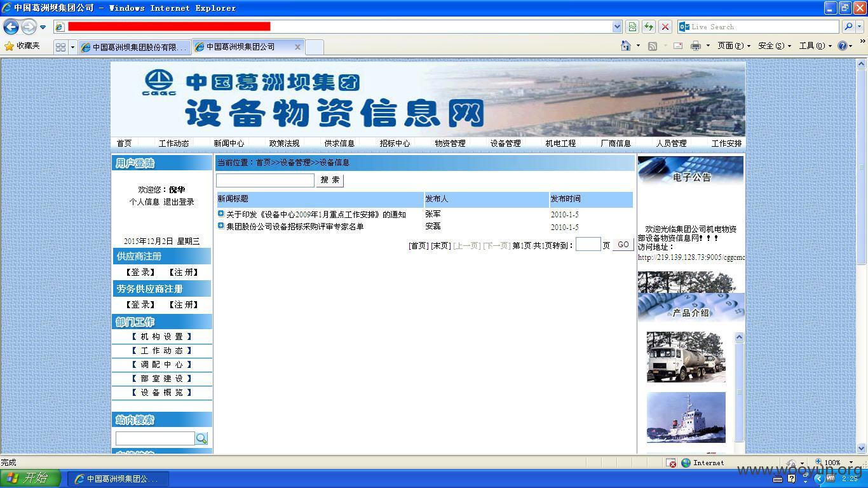Click the 退出登录 link
Image resolution: width=868 pixels, height=488 pixels.
pos(179,202)
